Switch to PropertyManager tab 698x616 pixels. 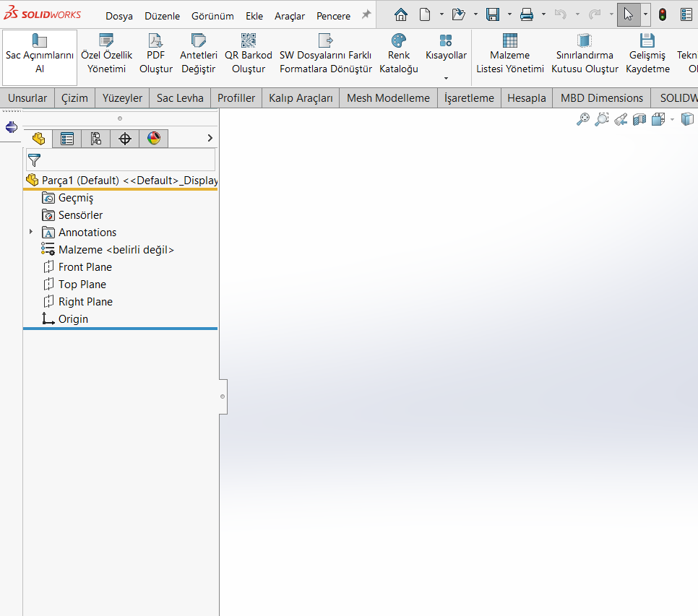coord(66,139)
